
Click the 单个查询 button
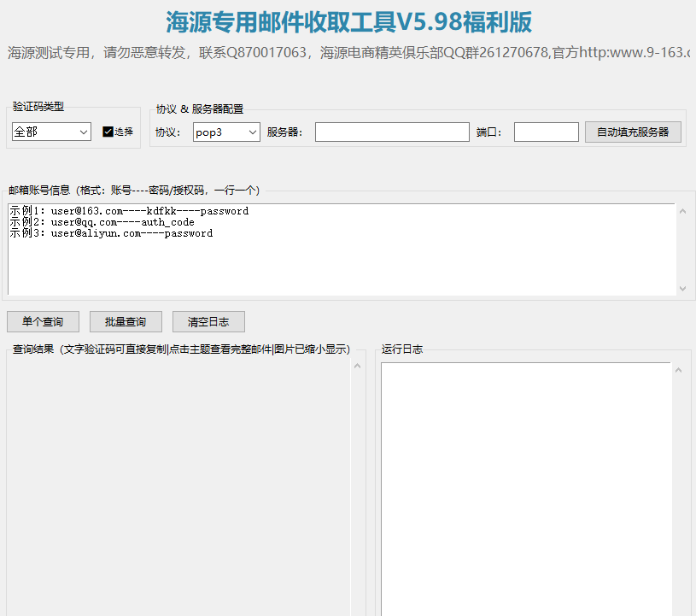click(x=43, y=322)
